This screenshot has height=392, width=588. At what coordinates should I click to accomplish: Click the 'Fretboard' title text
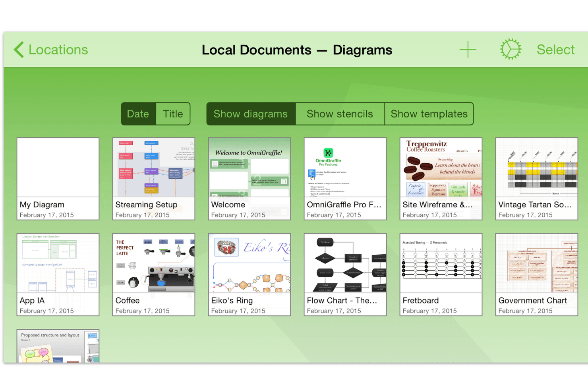(x=421, y=301)
